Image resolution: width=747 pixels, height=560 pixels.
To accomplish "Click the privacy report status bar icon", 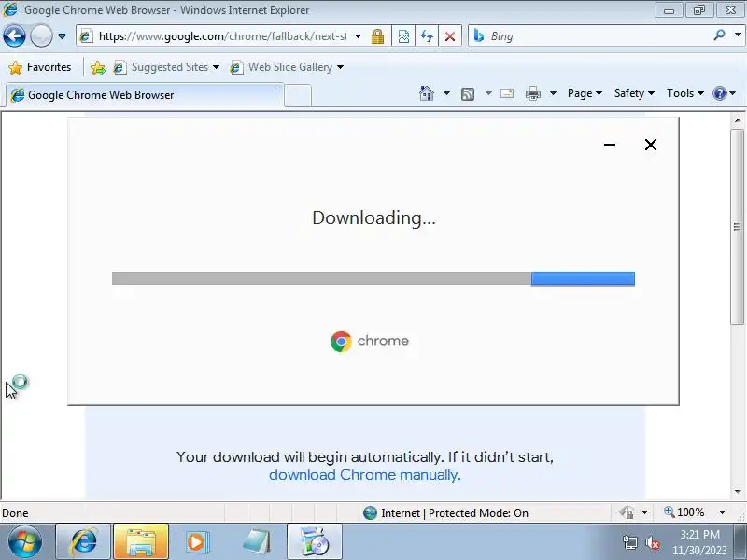I will 627,512.
